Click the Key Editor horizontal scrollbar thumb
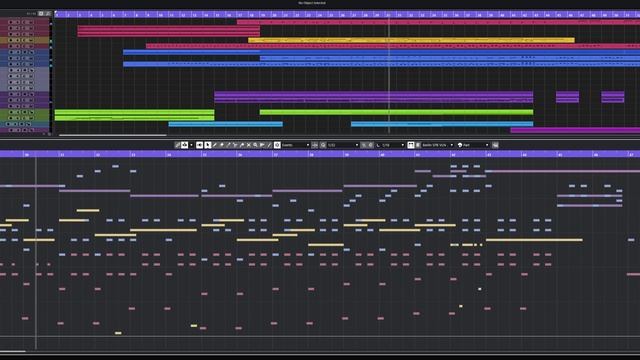The width and height of the screenshot is (640, 360). click(x=13, y=351)
